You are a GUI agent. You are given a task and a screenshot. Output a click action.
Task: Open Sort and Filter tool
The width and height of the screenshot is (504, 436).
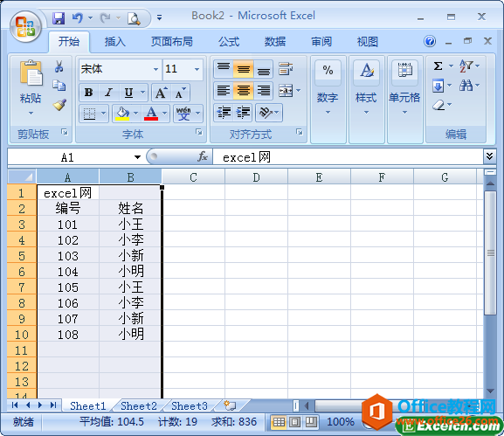[466, 66]
